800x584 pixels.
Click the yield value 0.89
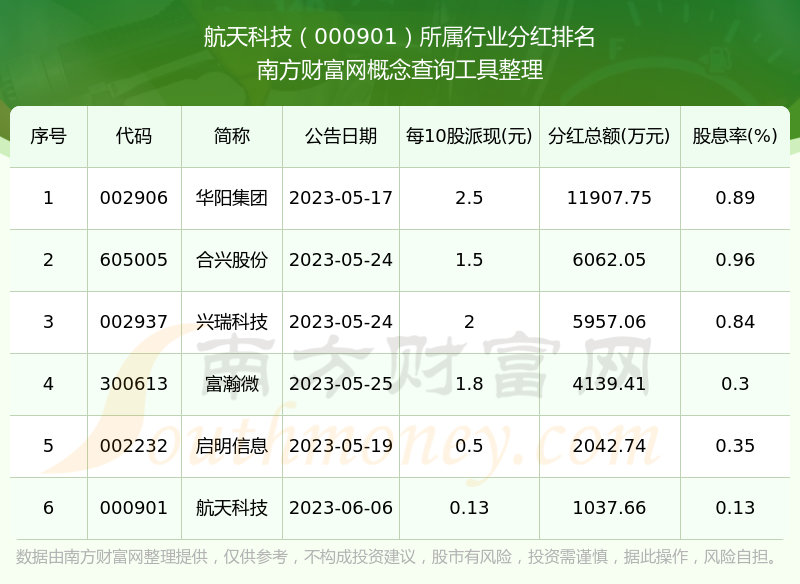pyautogui.click(x=735, y=198)
